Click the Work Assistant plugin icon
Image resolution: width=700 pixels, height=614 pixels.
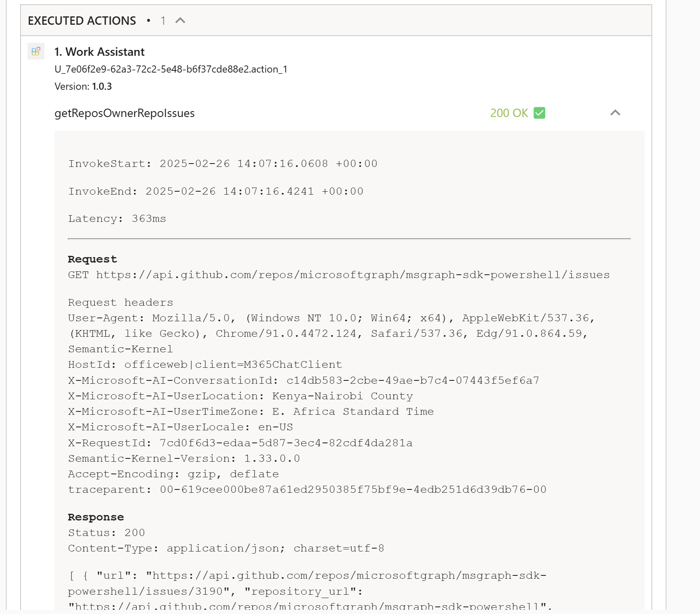pos(36,51)
